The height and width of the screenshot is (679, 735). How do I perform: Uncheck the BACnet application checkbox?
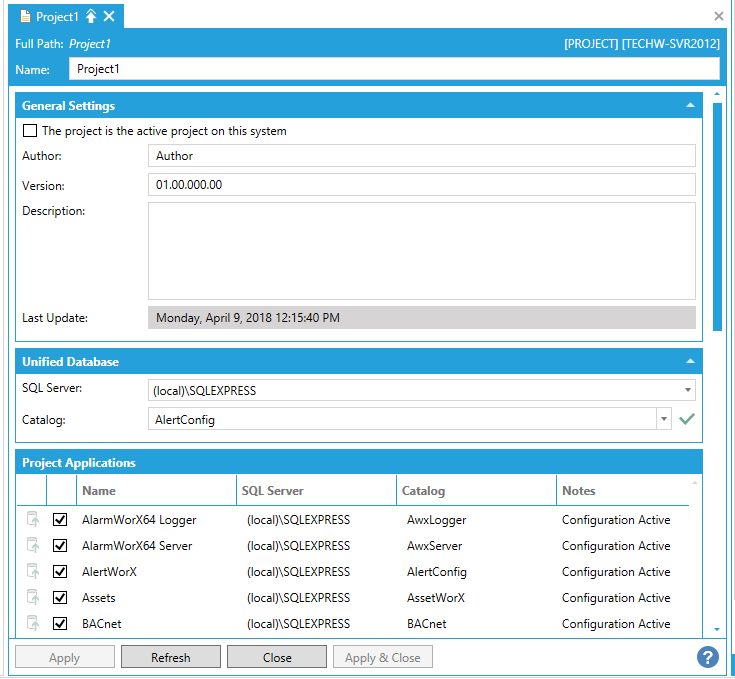click(x=60, y=624)
